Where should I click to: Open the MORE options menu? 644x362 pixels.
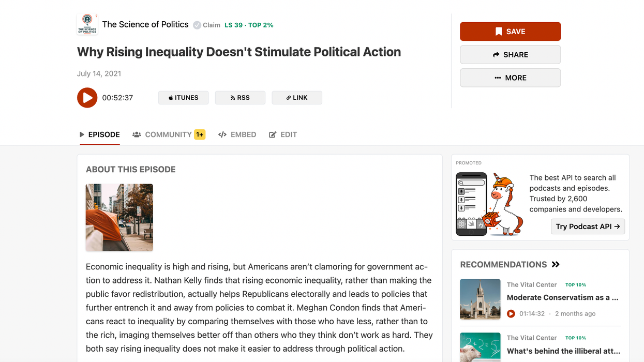(x=510, y=78)
